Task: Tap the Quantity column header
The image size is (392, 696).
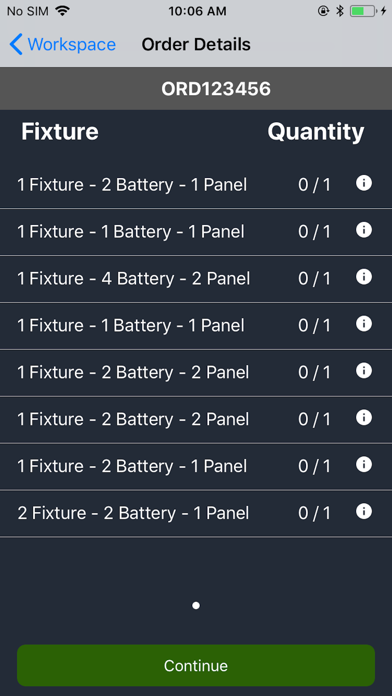Action: [316, 132]
